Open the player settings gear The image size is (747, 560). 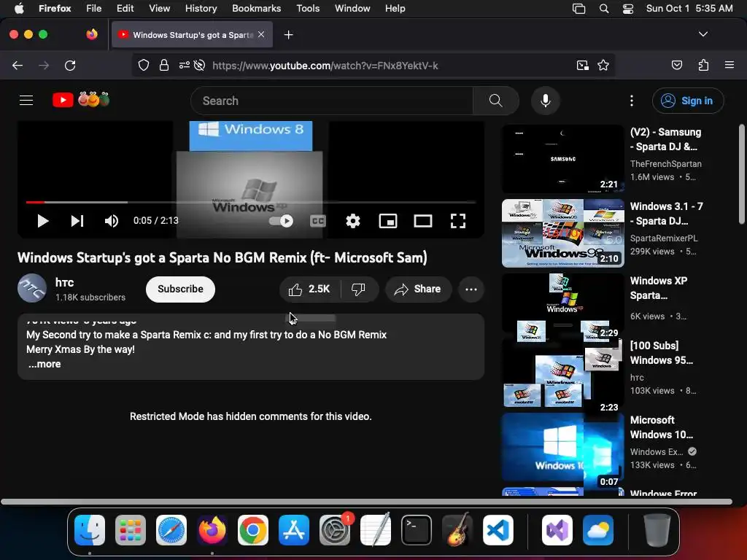pyautogui.click(x=353, y=221)
